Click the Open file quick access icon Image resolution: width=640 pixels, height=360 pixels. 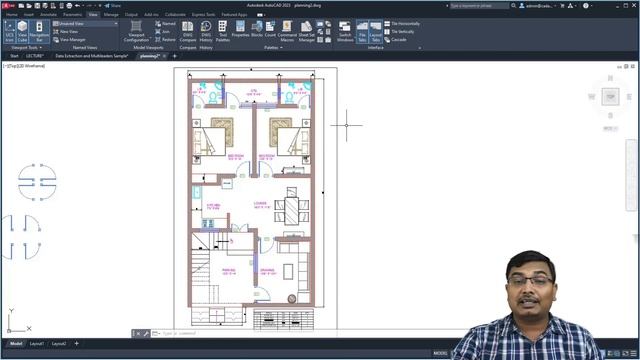(29, 6)
